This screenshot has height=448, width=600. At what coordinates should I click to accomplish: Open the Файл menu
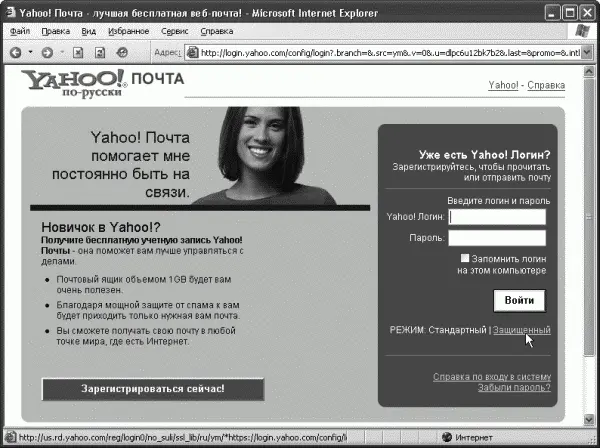coord(20,31)
